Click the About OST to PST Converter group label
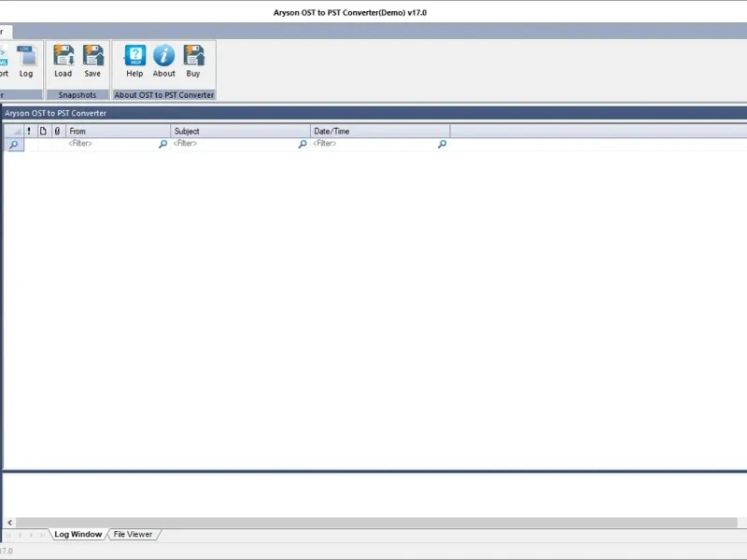 click(x=164, y=95)
